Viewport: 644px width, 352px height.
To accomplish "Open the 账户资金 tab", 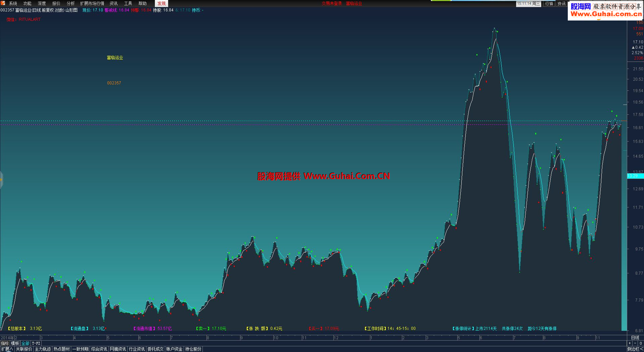I will pyautogui.click(x=175, y=349).
